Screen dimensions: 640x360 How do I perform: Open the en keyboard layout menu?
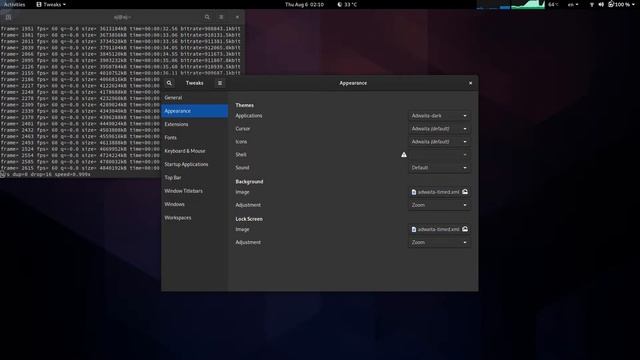coord(573,4)
